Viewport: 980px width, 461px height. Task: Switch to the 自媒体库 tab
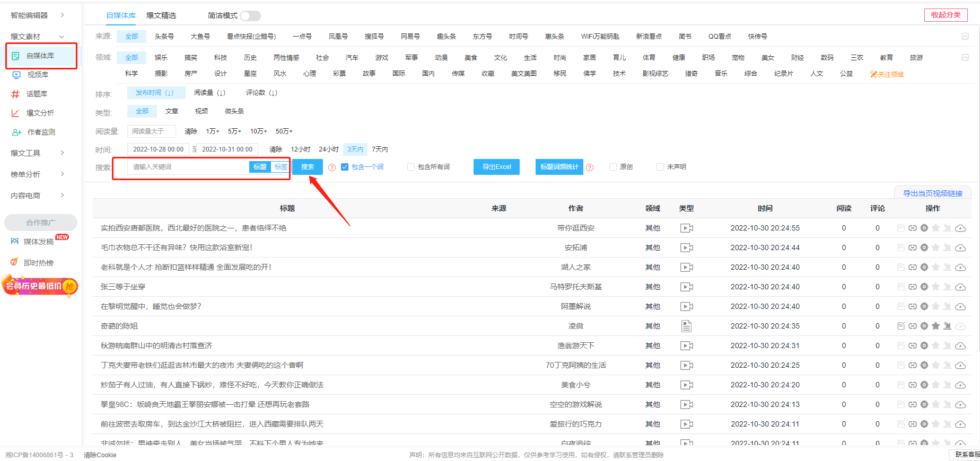click(x=121, y=15)
